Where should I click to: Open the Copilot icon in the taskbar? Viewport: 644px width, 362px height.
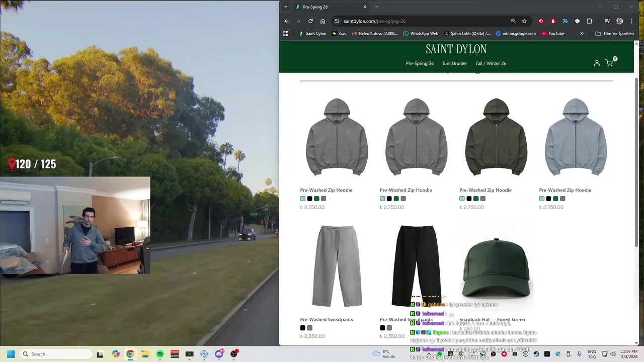coord(116,354)
